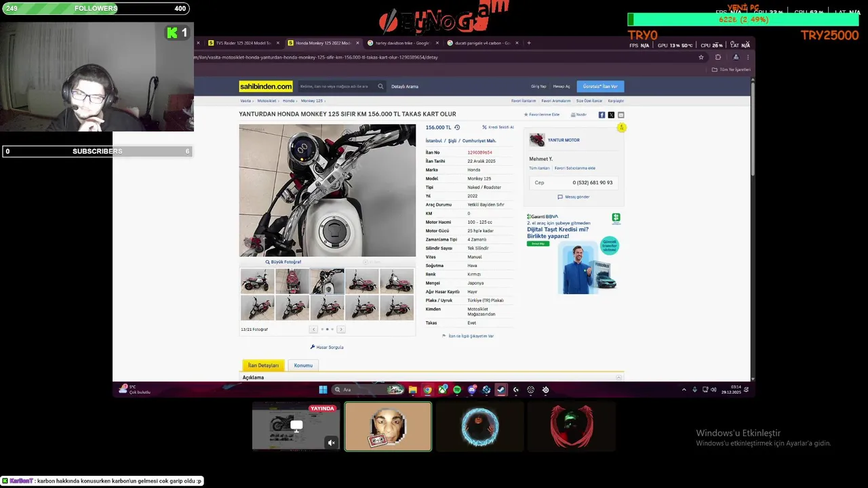The image size is (868, 488).
Task: Open the Karşılaştır compare link
Action: (x=616, y=101)
